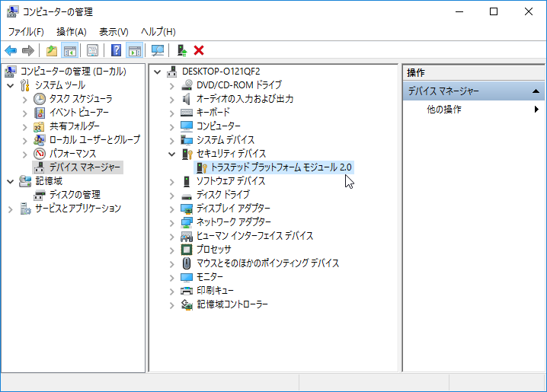
Task: Click the Up one level folder icon
Action: click(x=52, y=51)
